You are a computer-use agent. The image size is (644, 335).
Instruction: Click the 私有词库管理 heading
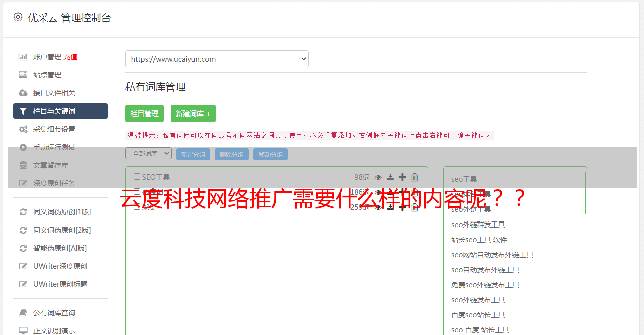(156, 87)
